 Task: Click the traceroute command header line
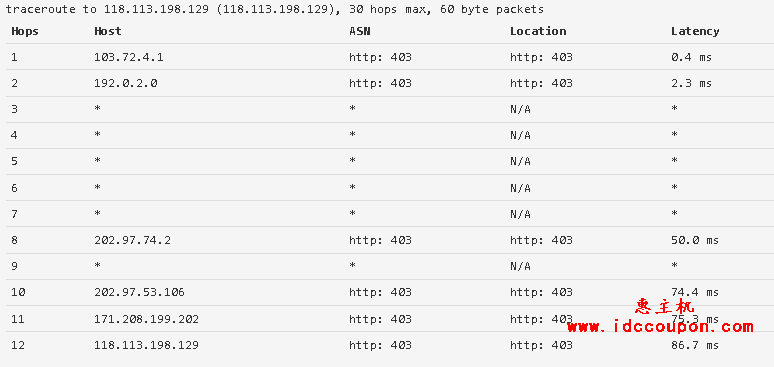click(x=274, y=9)
